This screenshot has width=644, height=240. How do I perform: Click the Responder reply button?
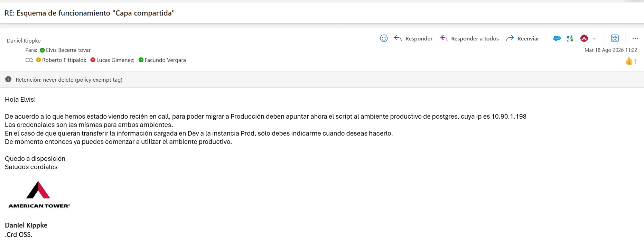[x=413, y=38]
